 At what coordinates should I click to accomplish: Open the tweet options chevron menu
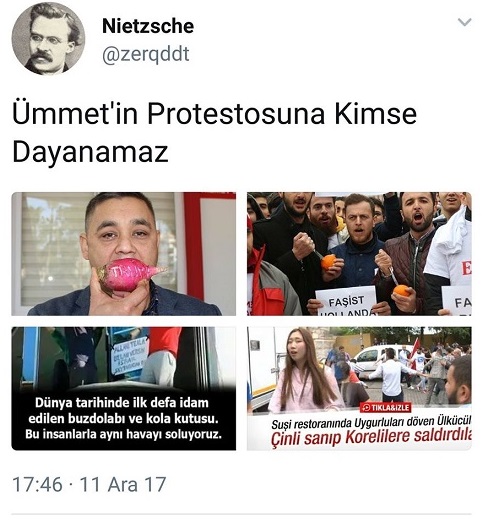click(464, 22)
